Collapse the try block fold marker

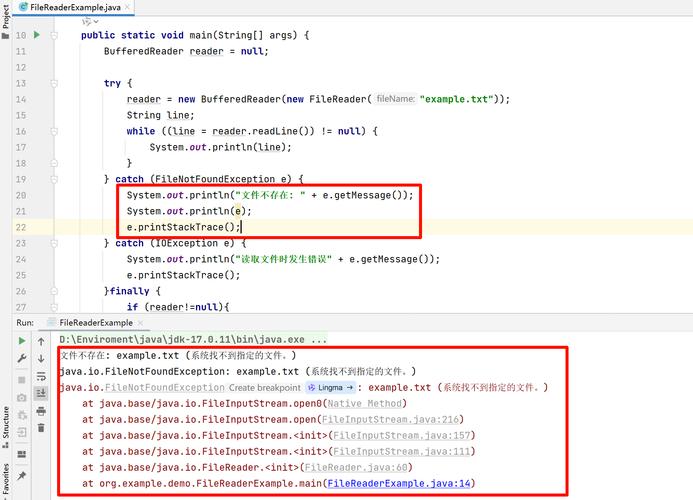[x=54, y=83]
